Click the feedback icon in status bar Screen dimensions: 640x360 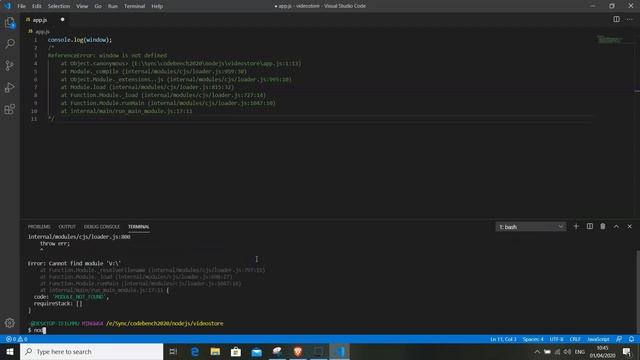pos(619,339)
